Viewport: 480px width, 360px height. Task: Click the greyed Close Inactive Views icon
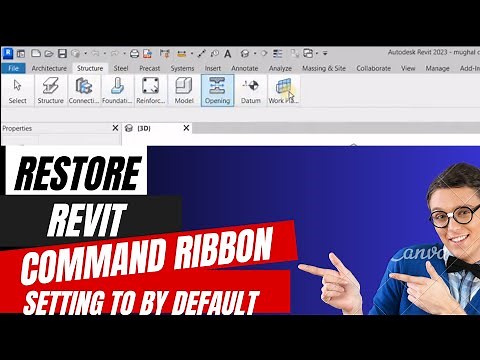coord(295,53)
